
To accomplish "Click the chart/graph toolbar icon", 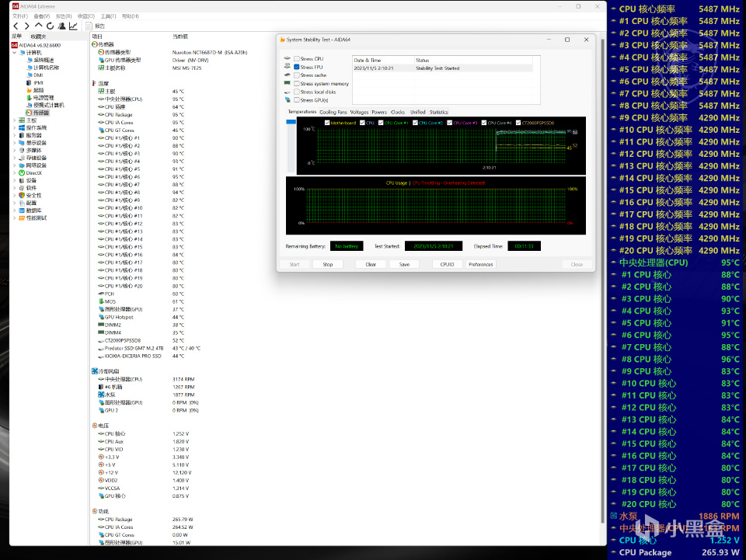I will pos(73,26).
